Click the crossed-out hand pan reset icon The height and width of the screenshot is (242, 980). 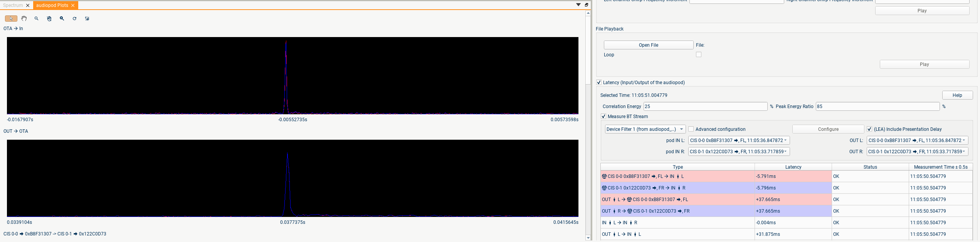tap(49, 19)
